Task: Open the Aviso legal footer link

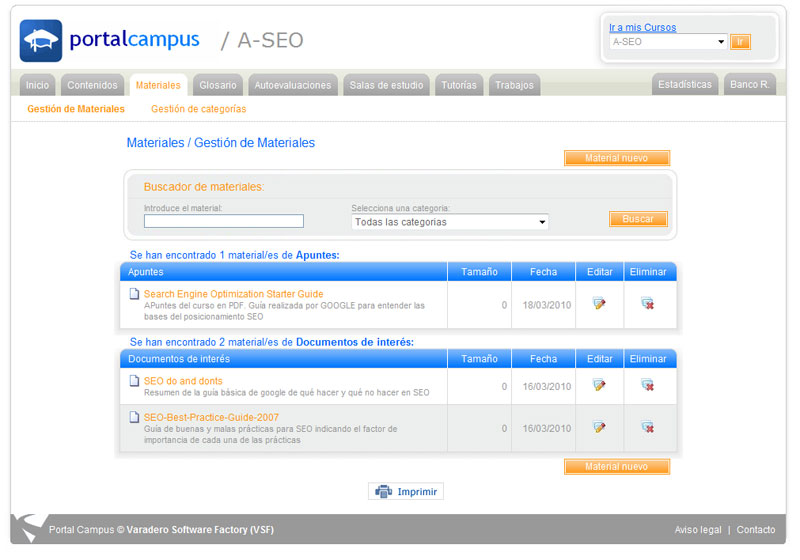Action: click(697, 530)
